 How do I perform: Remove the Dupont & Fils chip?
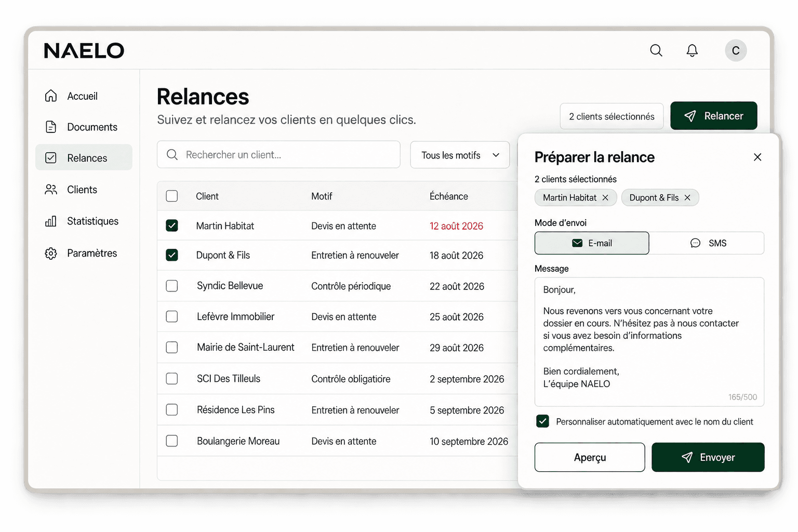(687, 198)
